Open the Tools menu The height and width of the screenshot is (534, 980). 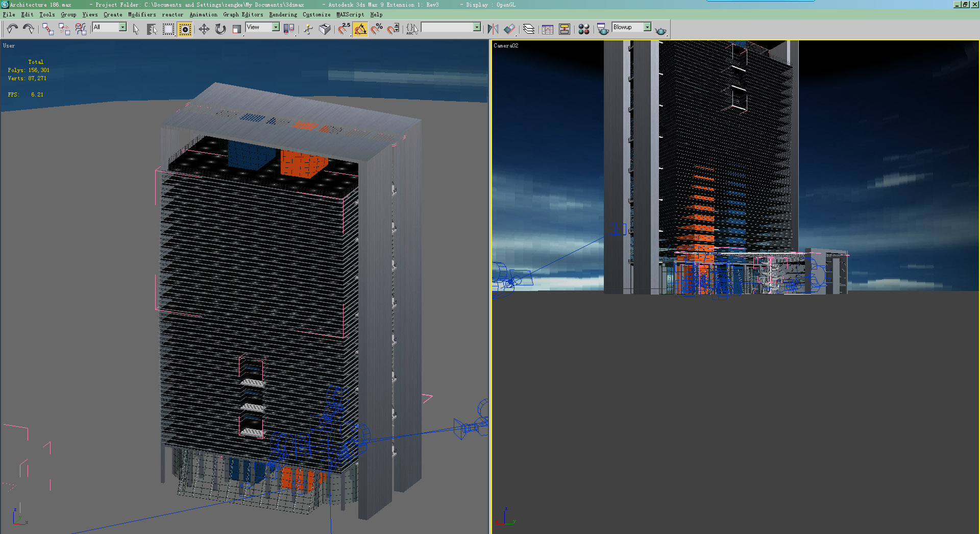47,14
